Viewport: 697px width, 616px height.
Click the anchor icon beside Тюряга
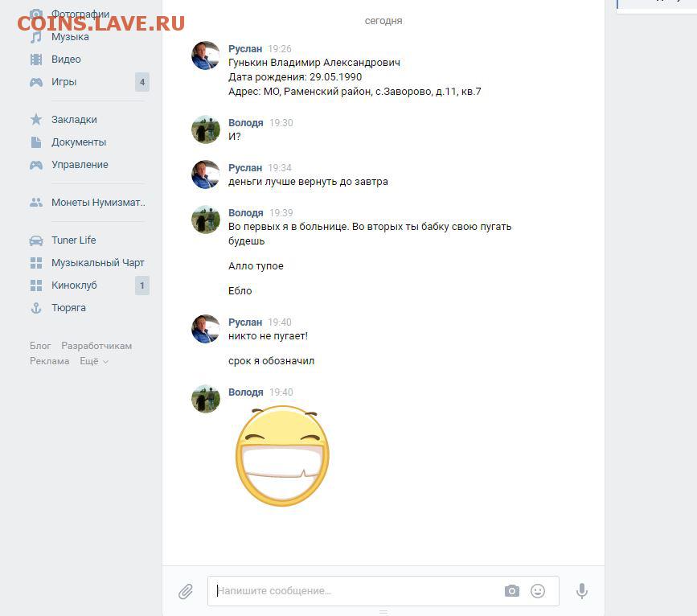(x=36, y=308)
